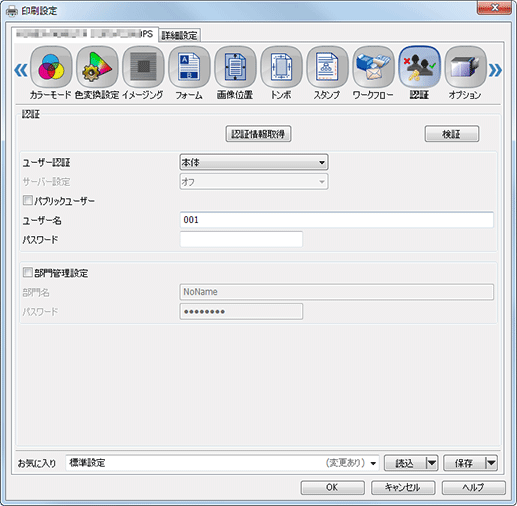Open the スタンプ icon
Viewport: 517px width, 506px height.
[327, 67]
